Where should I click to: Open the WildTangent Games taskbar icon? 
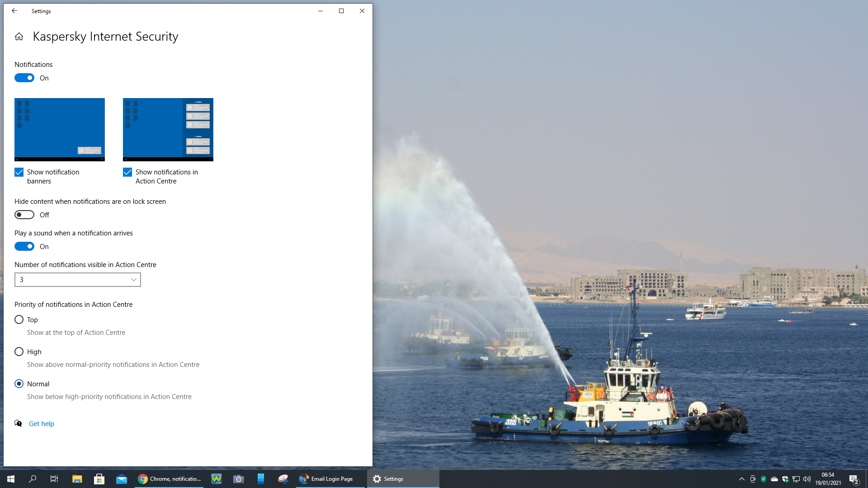click(x=217, y=479)
